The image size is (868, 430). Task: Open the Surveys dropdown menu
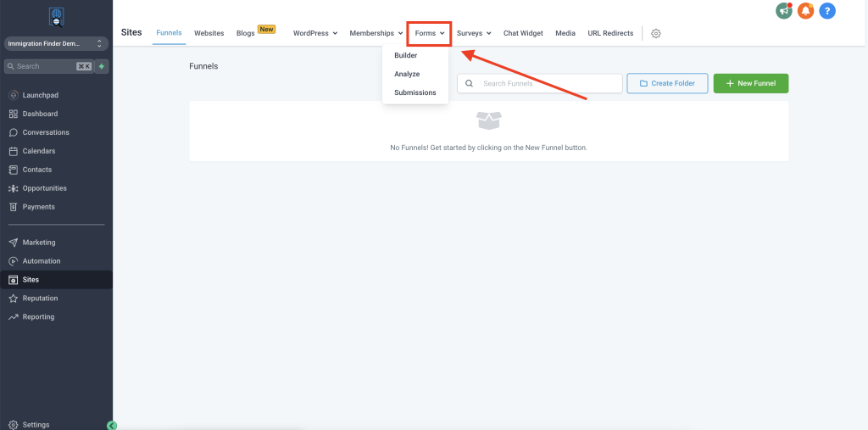474,33
